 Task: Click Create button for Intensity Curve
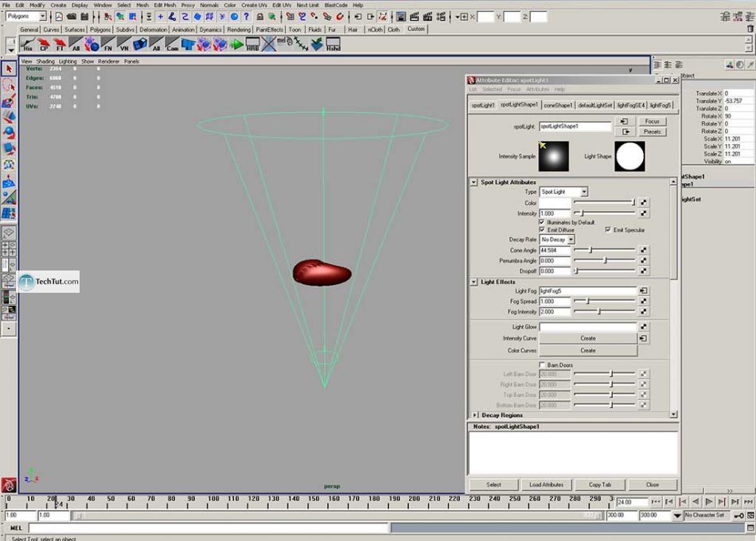588,338
